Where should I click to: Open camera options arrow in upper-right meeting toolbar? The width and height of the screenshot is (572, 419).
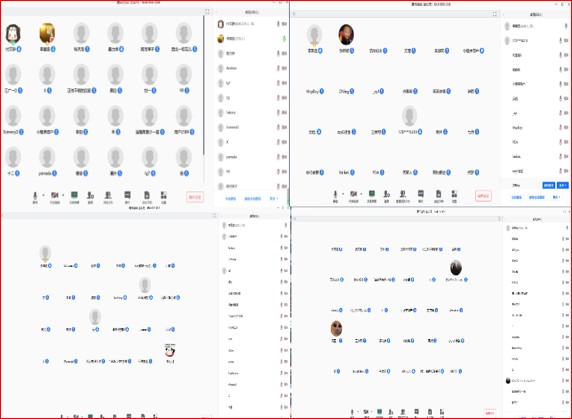(x=362, y=194)
